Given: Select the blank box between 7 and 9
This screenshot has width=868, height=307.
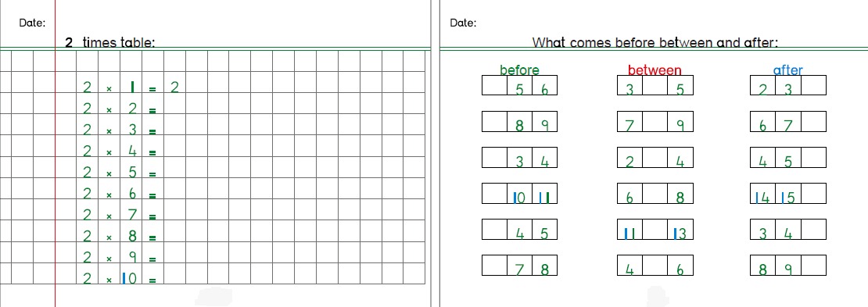Looking at the screenshot, I should (x=655, y=121).
